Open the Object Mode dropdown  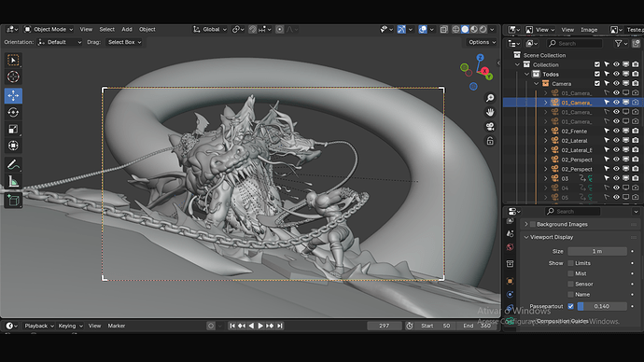(49, 30)
